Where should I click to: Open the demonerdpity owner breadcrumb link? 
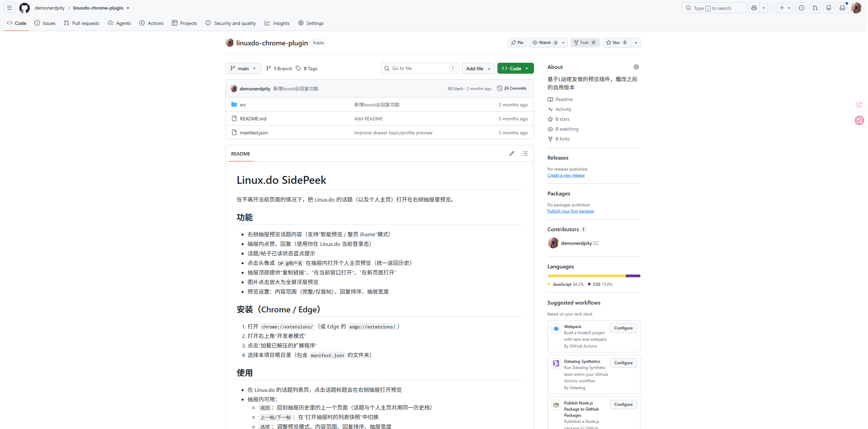tap(49, 8)
